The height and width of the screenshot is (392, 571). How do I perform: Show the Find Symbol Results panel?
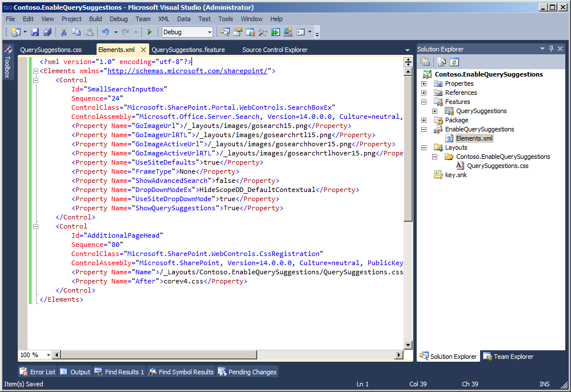181,372
